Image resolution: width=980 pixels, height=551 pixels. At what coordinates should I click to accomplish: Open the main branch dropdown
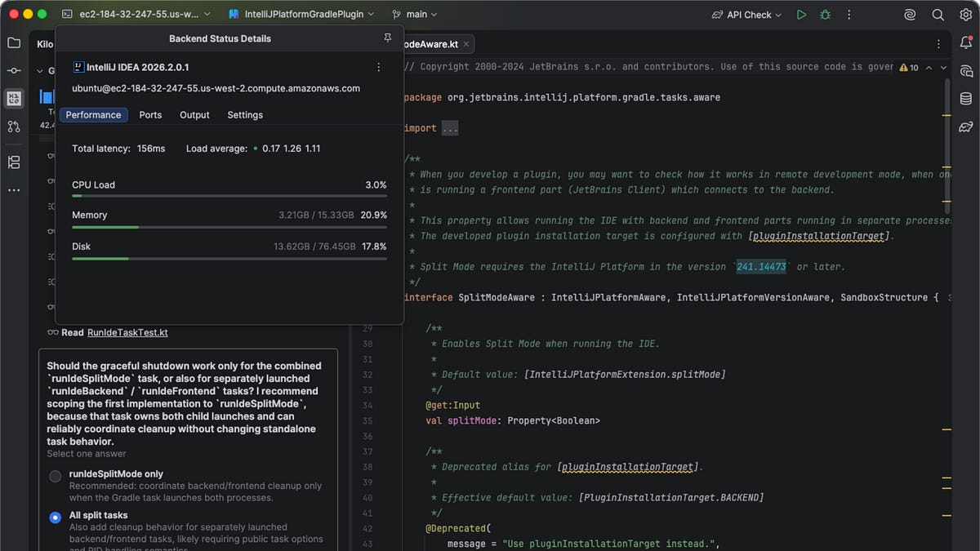pos(415,15)
